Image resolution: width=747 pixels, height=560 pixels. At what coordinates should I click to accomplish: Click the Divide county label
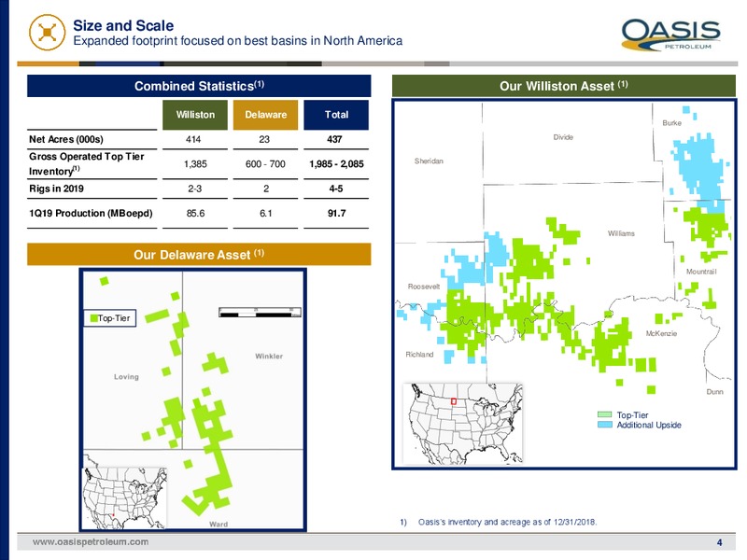[x=563, y=137]
